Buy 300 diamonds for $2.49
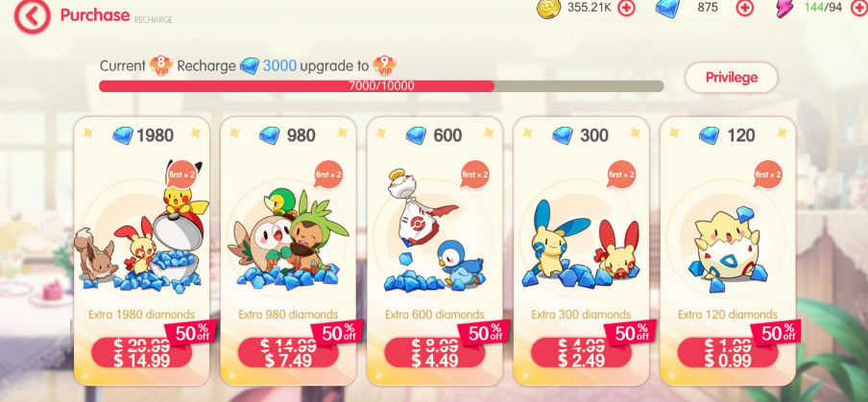 (x=581, y=352)
